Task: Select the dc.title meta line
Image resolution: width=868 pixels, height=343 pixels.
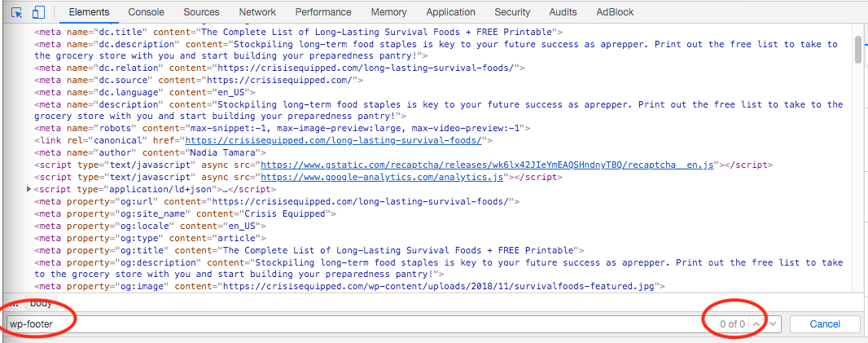Action: tap(298, 32)
